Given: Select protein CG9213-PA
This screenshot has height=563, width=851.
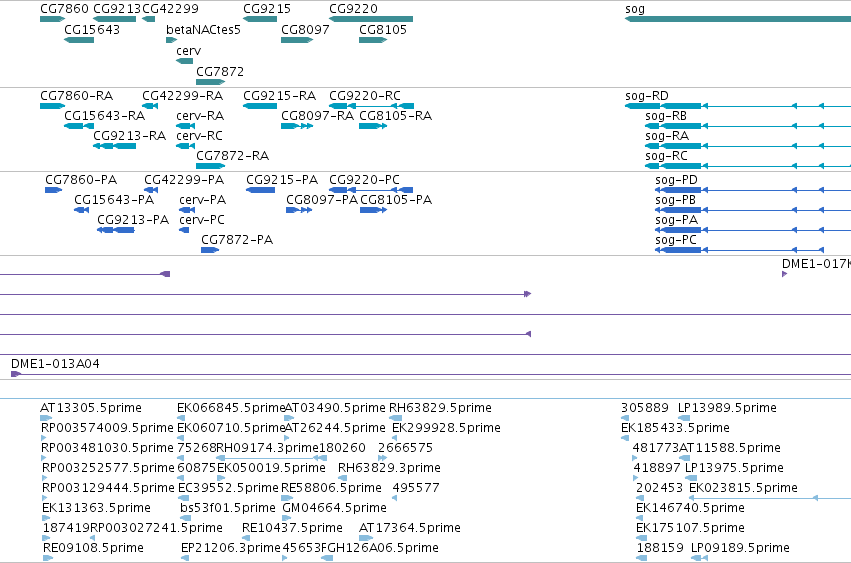Looking at the screenshot, I should pos(133,220).
